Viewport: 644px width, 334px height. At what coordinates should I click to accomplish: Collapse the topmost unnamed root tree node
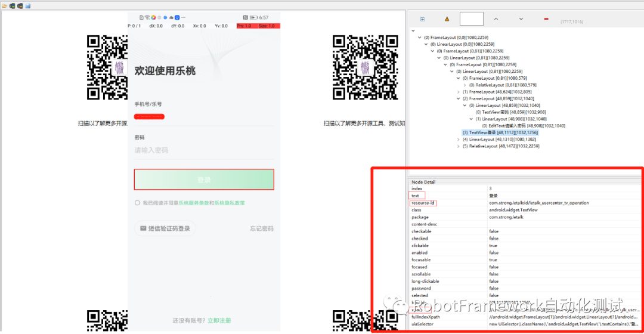coord(413,31)
